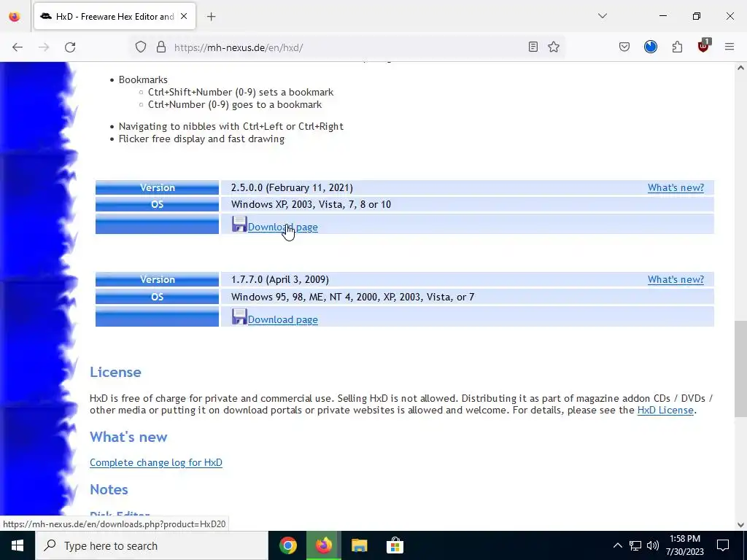Click the Firefox View icon

tap(15, 17)
